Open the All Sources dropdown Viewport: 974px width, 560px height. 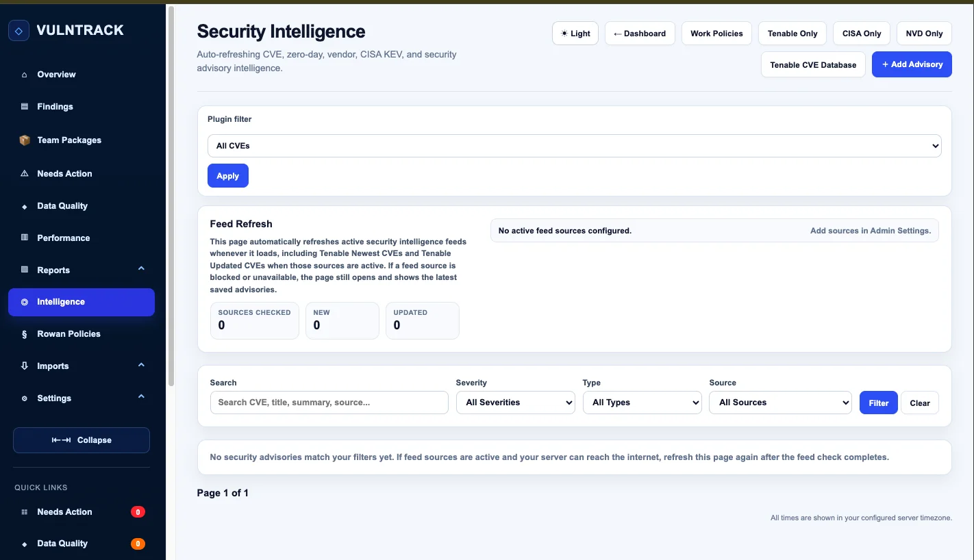point(780,403)
